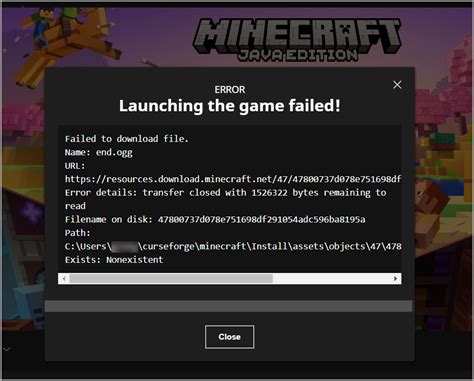Screen dimensions: 474x381
Task: Click the Close button
Action: click(229, 337)
